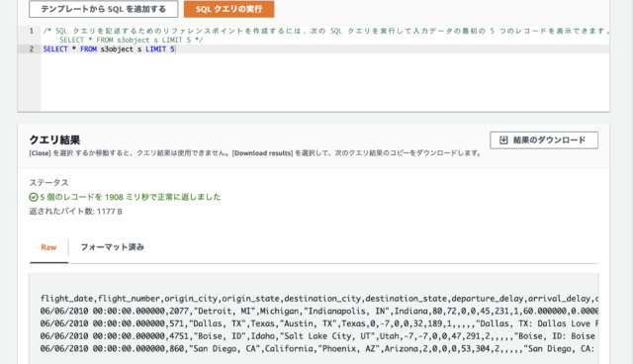Viewport: 633px width, 364px height.
Task: Click the 5 個のレコード success status message
Action: (131, 197)
